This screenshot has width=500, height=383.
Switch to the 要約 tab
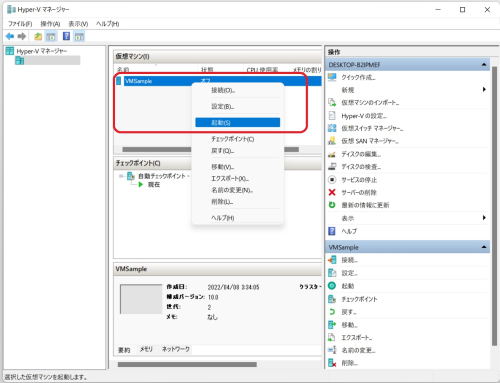124,350
